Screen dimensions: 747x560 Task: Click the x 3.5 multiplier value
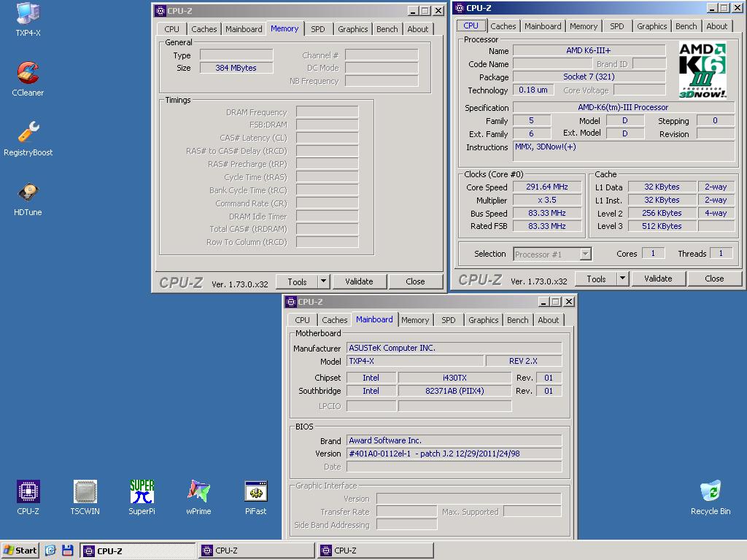click(x=547, y=200)
